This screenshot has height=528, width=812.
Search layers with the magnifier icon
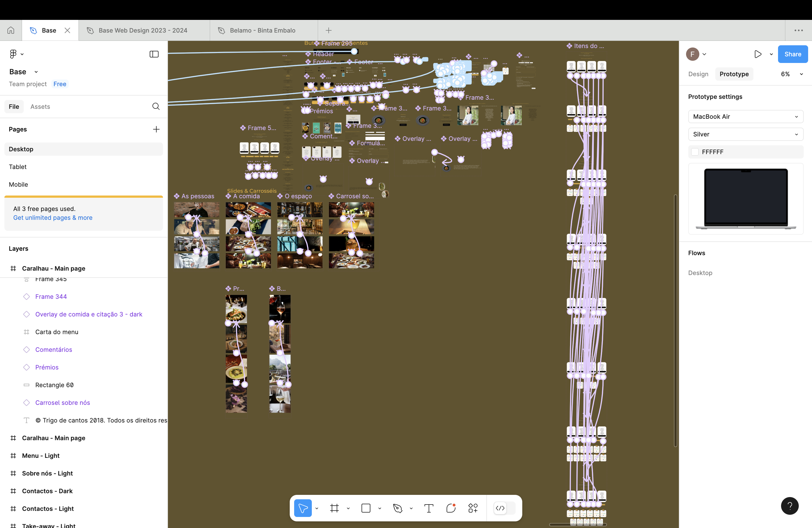click(x=156, y=106)
